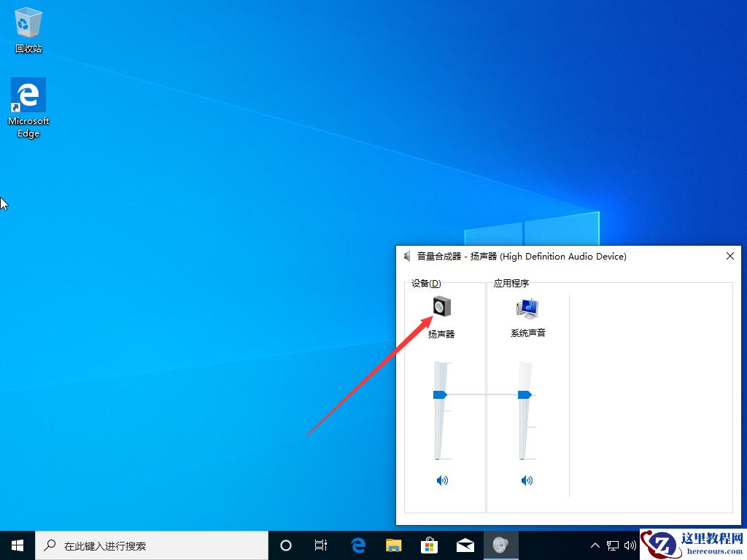747x560 pixels.
Task: Mute the 扬声器 speaker channel
Action: tap(442, 480)
